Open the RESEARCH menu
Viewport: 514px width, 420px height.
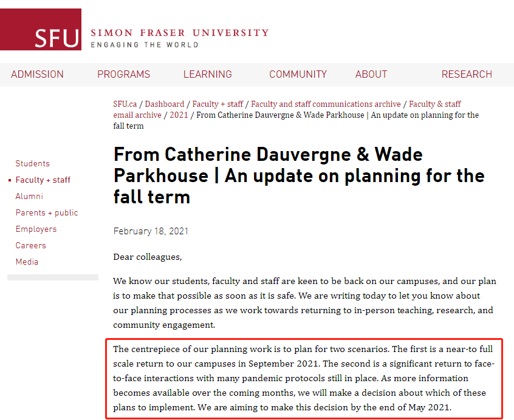467,74
